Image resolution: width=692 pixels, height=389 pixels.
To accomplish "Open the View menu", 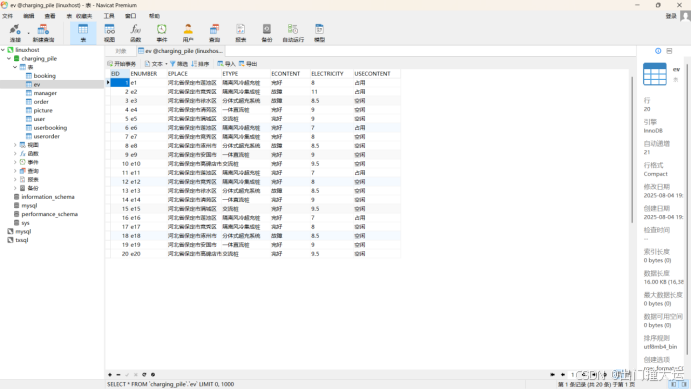I will (50, 16).
